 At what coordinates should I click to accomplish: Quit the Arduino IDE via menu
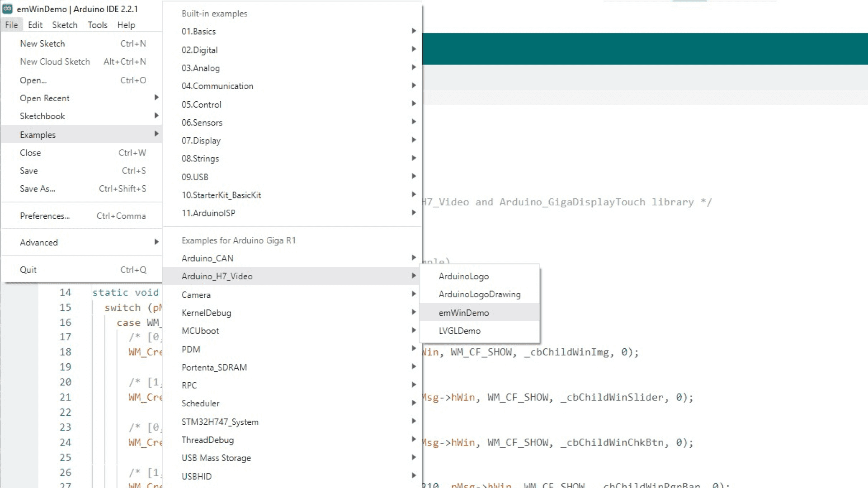point(28,270)
